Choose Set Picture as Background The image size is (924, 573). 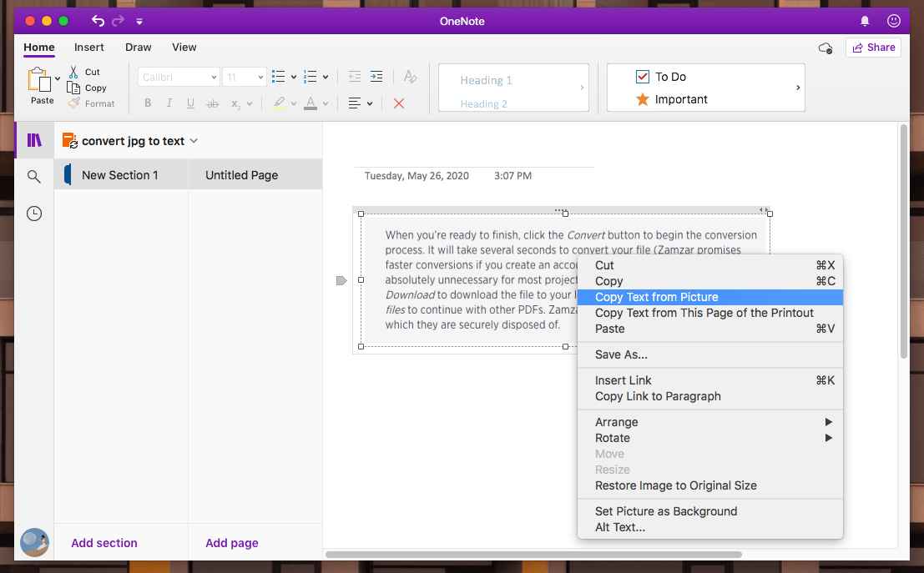tap(710, 511)
